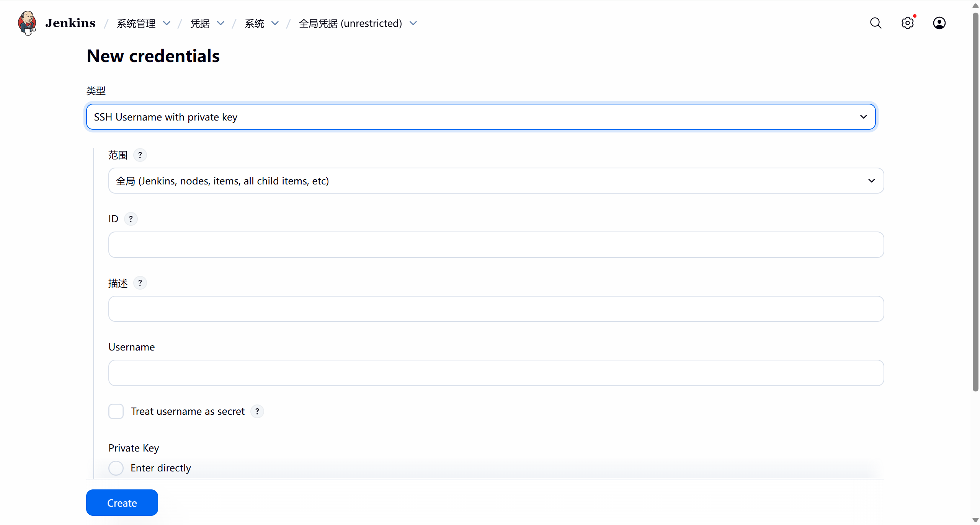Focus the Username input field
The width and height of the screenshot is (980, 525).
pos(496,373)
